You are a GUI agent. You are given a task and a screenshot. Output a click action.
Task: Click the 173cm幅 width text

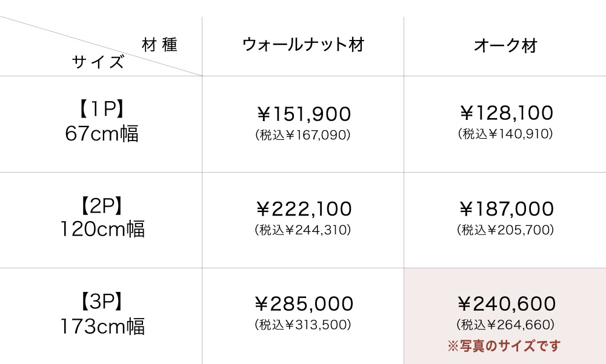pyautogui.click(x=102, y=326)
